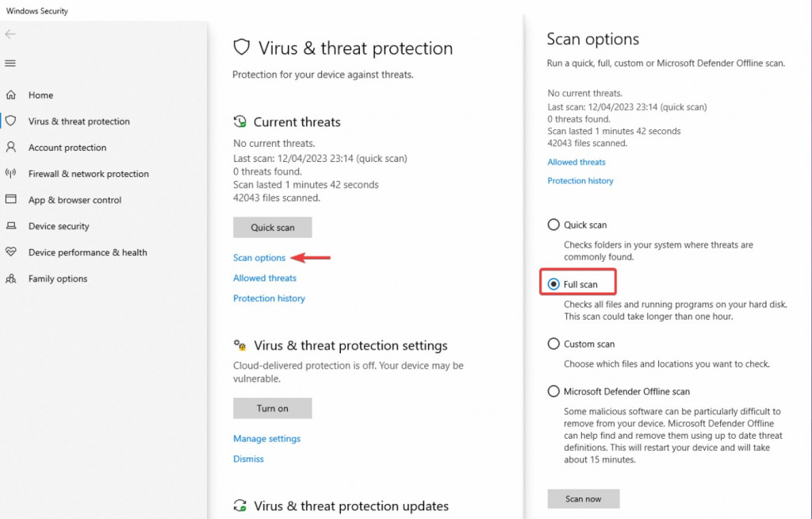The width and height of the screenshot is (812, 519).
Task: Click the Device performance heart icon
Action: click(11, 252)
